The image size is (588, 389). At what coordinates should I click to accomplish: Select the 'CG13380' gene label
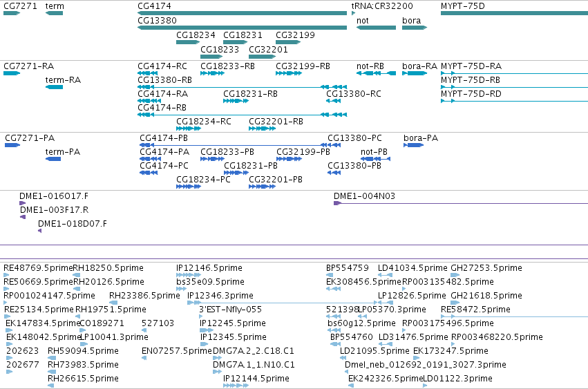pyautogui.click(x=157, y=20)
